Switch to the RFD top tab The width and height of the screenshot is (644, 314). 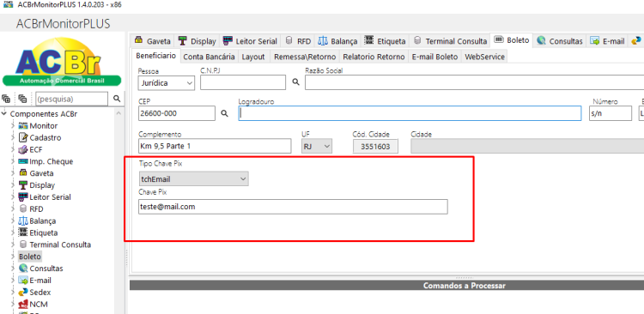pos(298,41)
